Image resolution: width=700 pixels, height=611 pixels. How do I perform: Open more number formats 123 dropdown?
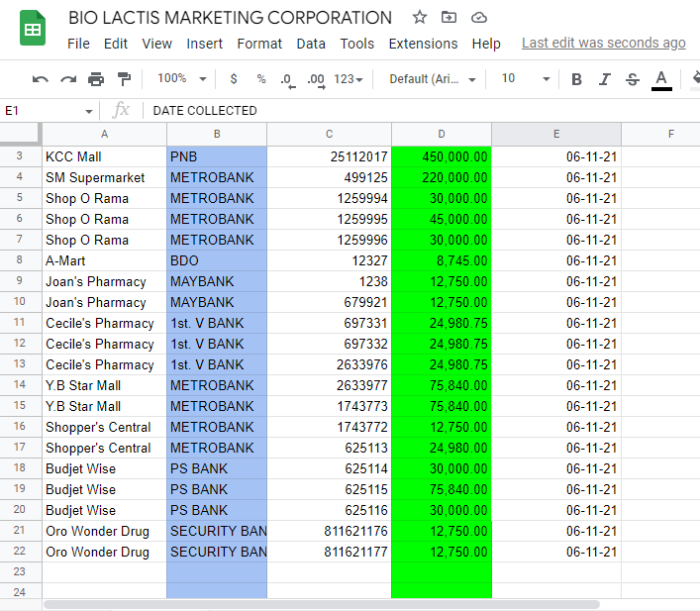tap(349, 79)
